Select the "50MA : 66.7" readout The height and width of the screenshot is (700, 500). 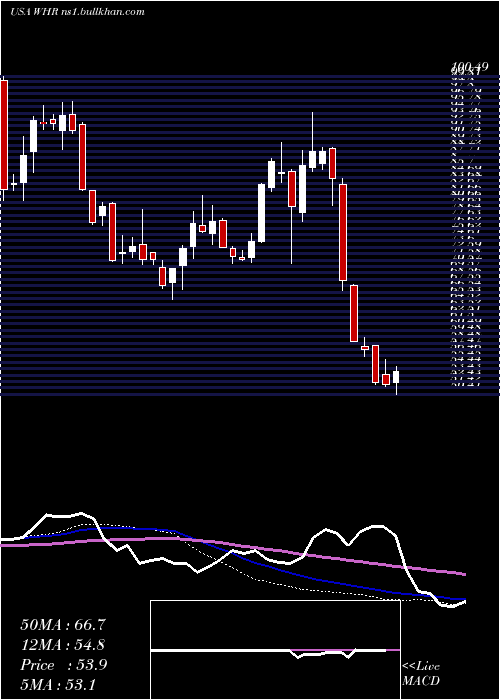coord(62,625)
